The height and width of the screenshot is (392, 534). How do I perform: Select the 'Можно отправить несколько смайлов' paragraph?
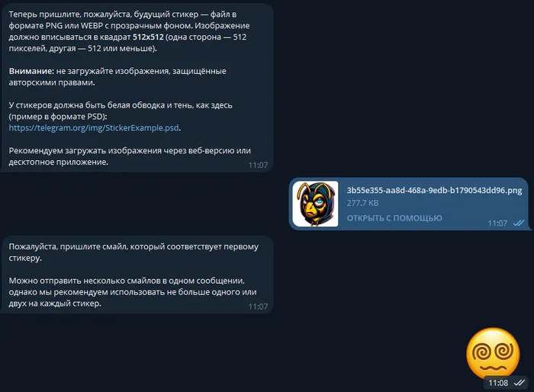(133, 292)
